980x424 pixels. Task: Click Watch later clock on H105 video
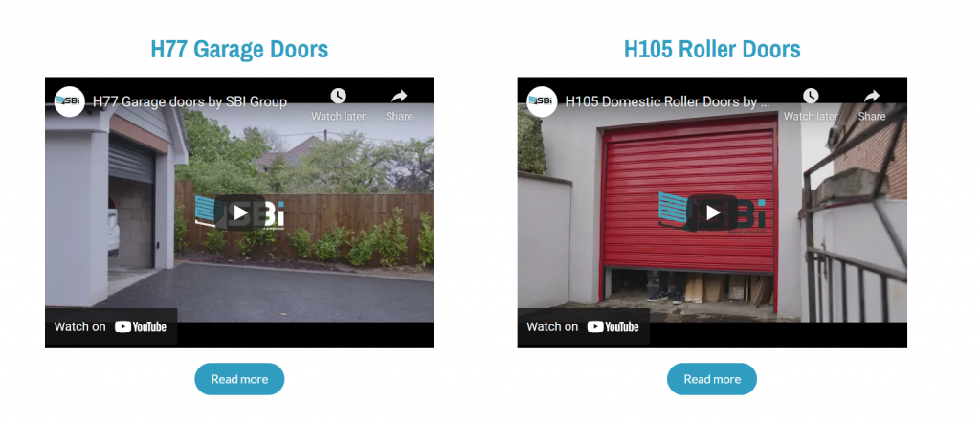click(x=811, y=96)
